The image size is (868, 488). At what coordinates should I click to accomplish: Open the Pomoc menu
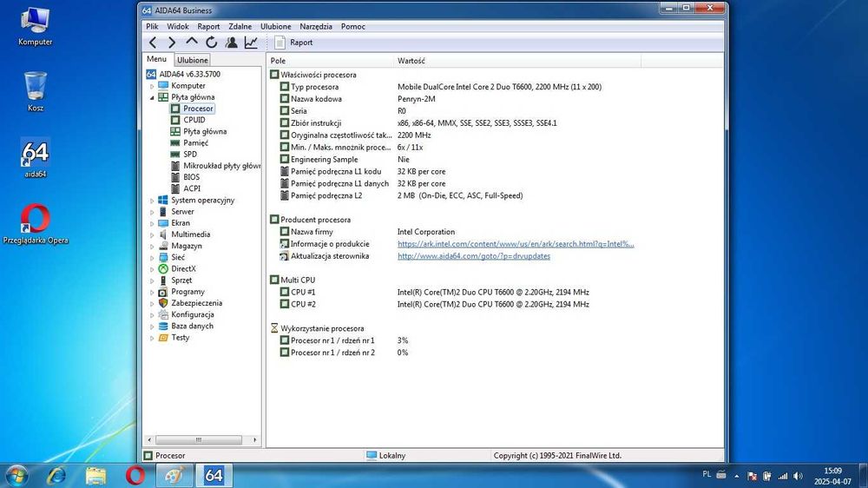point(352,26)
